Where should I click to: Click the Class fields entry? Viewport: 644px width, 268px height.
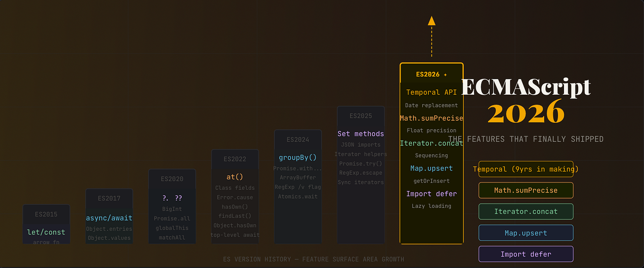[x=235, y=188]
